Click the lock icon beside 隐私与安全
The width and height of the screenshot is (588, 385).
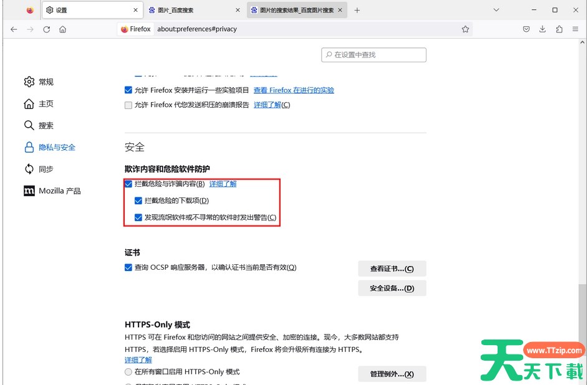pos(29,147)
